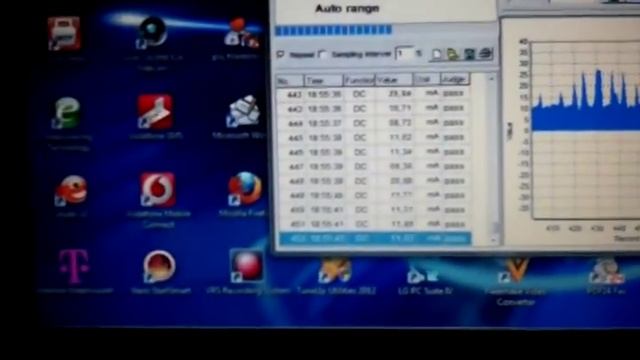Select table row number 451
Viewport: 640px width, 360px height.
[x=374, y=224]
